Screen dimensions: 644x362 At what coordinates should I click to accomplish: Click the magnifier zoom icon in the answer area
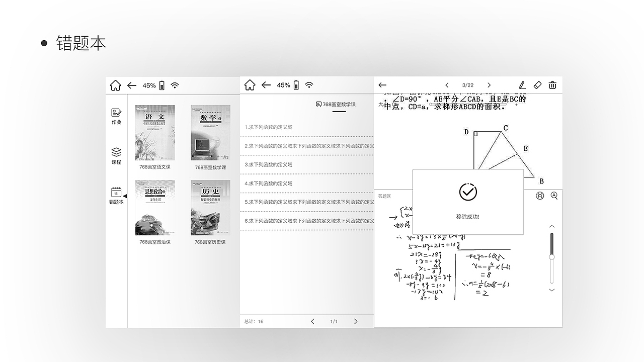[x=554, y=196]
